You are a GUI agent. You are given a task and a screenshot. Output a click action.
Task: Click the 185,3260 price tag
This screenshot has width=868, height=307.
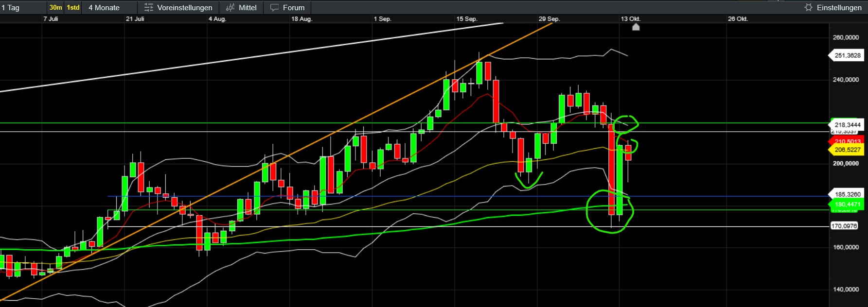(x=847, y=194)
